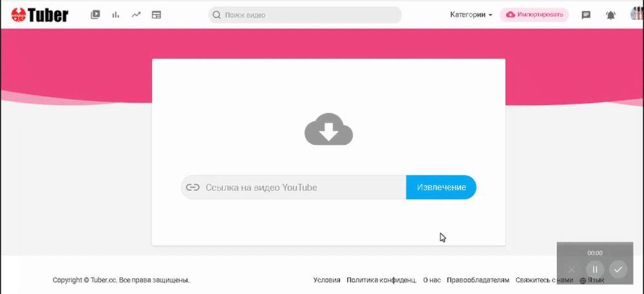Open the notifications bell icon
The width and height of the screenshot is (644, 294).
coord(611,15)
